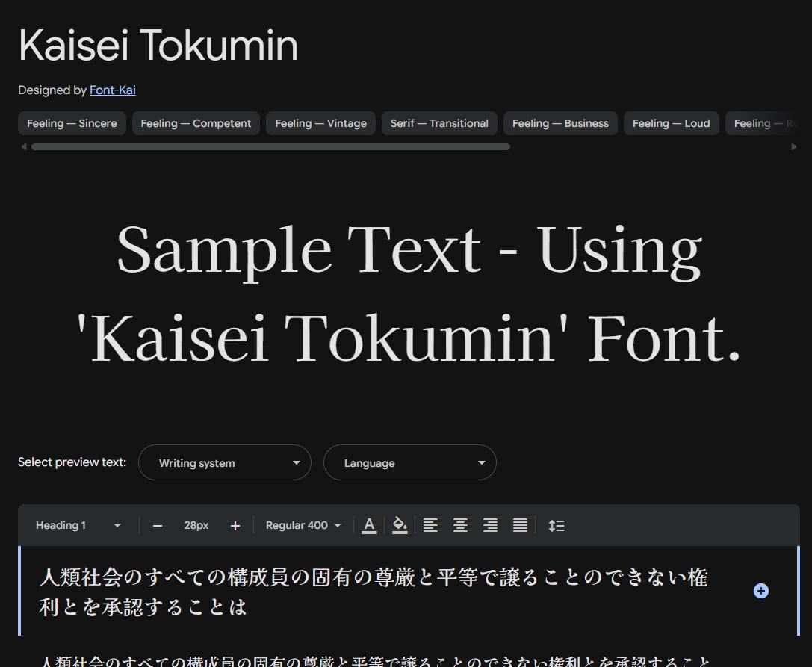Click the Font-Kai designer link
The image size is (812, 667).
[112, 90]
